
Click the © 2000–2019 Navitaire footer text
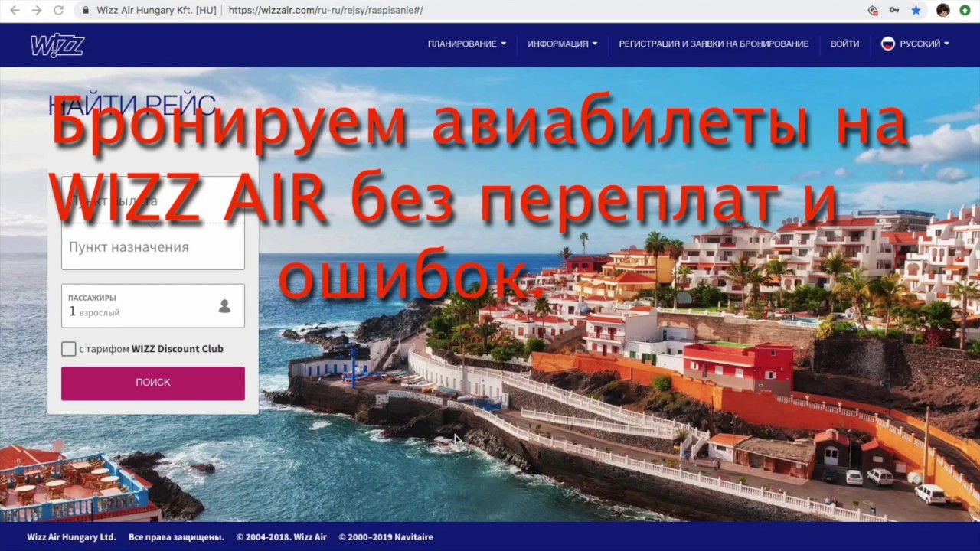tap(386, 537)
